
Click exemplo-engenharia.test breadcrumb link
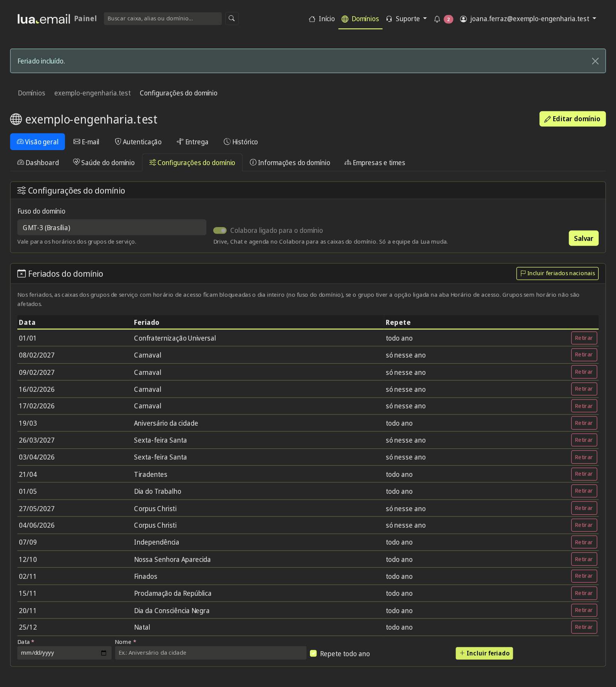92,93
